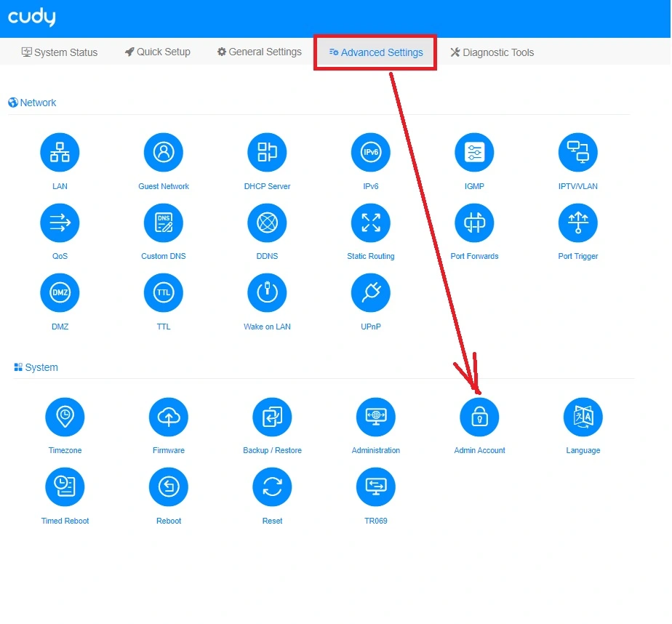Open IPv6 settings icon

point(371,153)
